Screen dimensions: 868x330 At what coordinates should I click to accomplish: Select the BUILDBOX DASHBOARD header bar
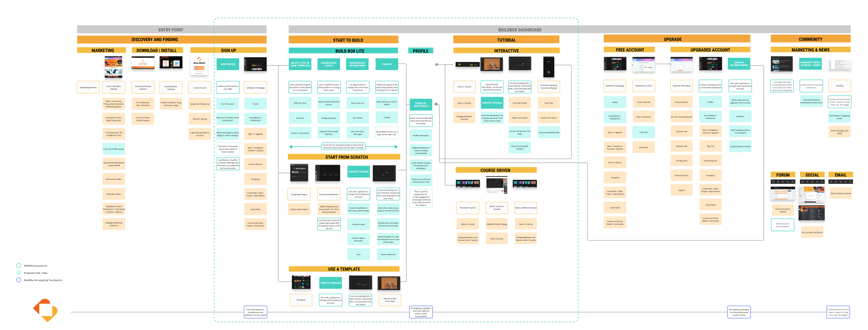click(x=569, y=30)
